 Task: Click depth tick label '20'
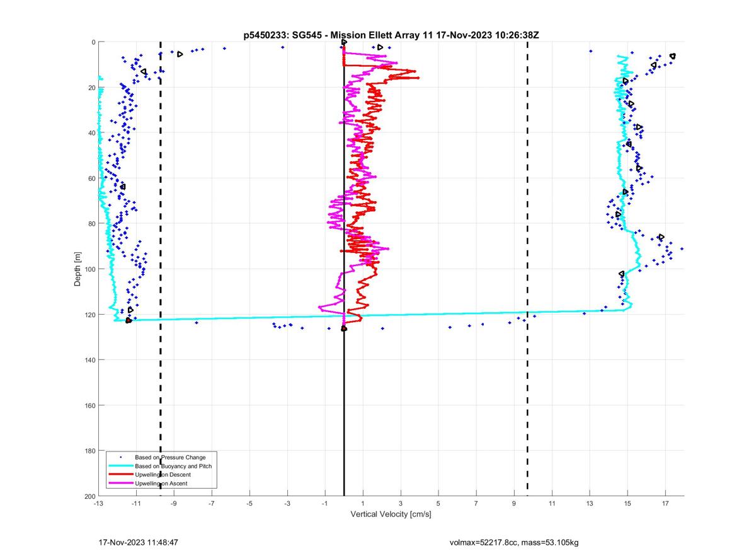[x=91, y=88]
